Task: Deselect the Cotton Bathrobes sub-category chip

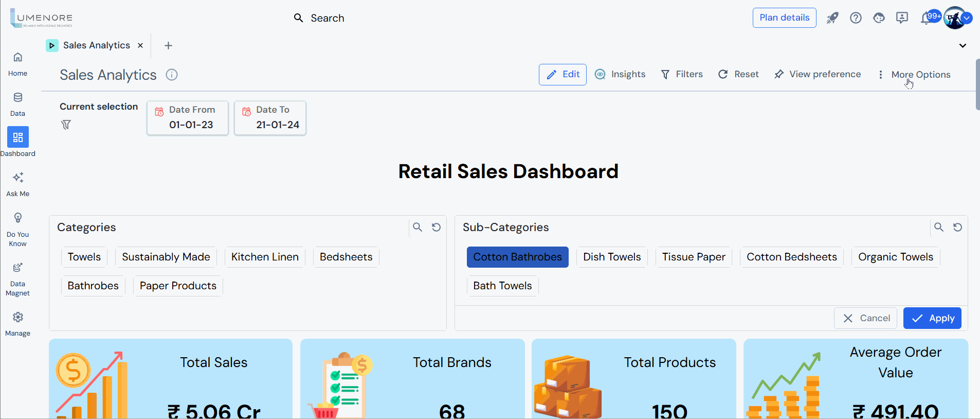Action: pyautogui.click(x=517, y=257)
